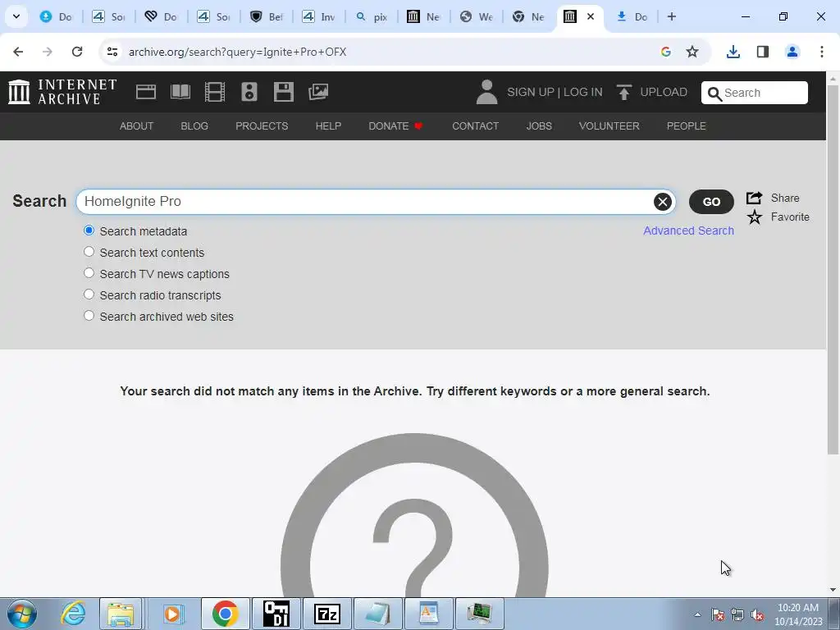Open the Texts book icon
The image size is (840, 630).
(x=180, y=92)
